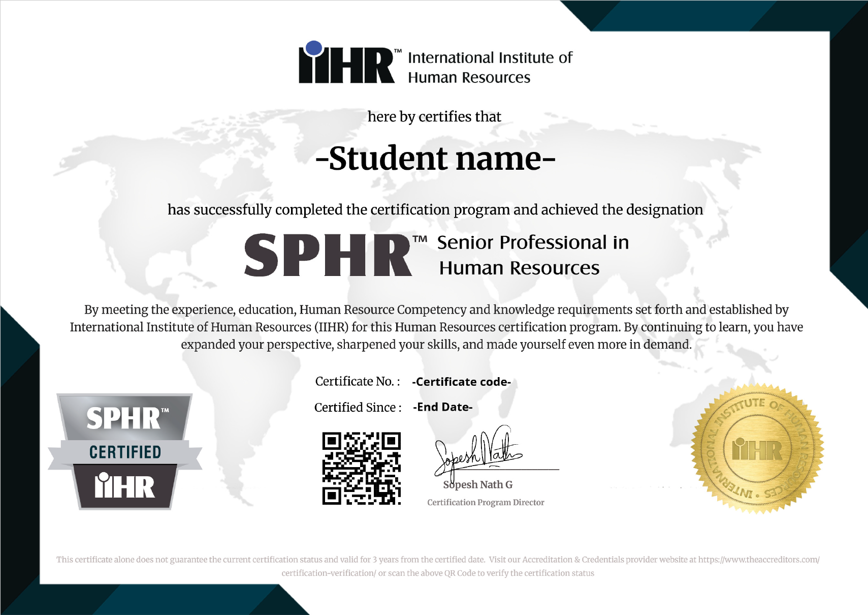868x615 pixels.
Task: Click the paragraph starting 'By meeting the experience'
Action: click(x=436, y=327)
